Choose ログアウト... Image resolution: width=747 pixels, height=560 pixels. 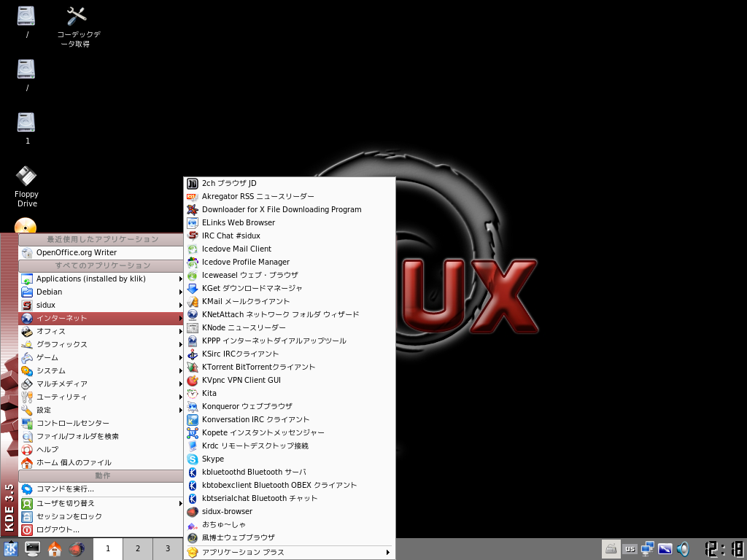101,529
